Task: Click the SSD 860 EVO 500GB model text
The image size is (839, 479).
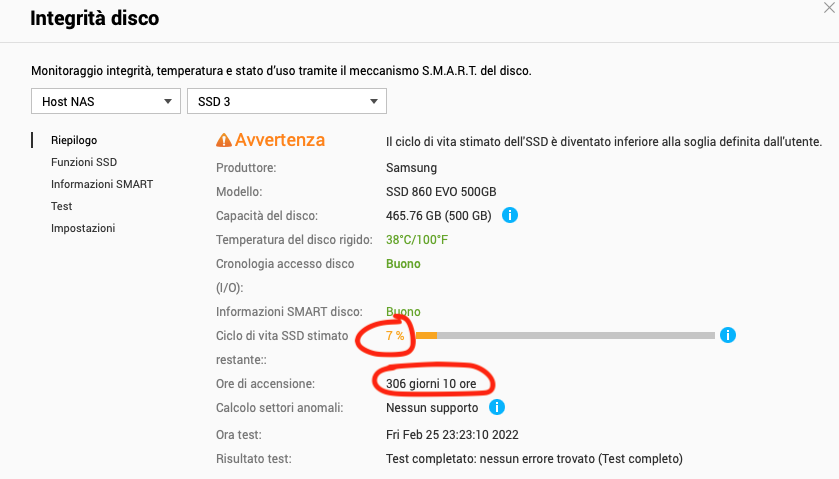Action: click(441, 191)
